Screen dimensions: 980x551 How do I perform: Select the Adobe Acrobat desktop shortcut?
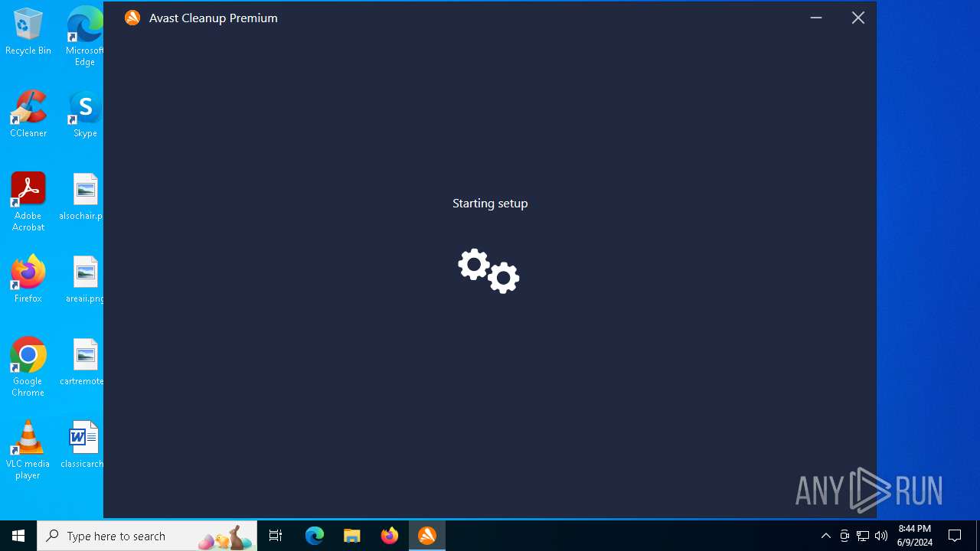(x=28, y=202)
